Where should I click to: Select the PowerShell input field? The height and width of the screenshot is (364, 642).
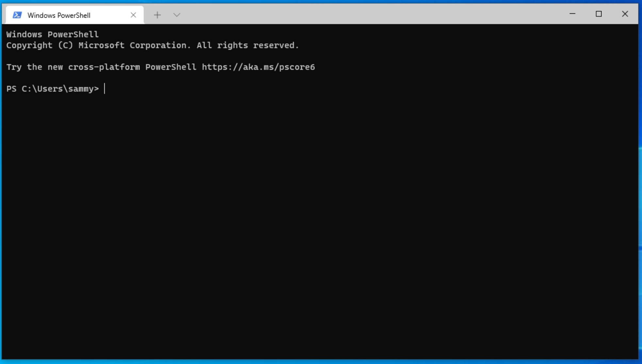[105, 89]
